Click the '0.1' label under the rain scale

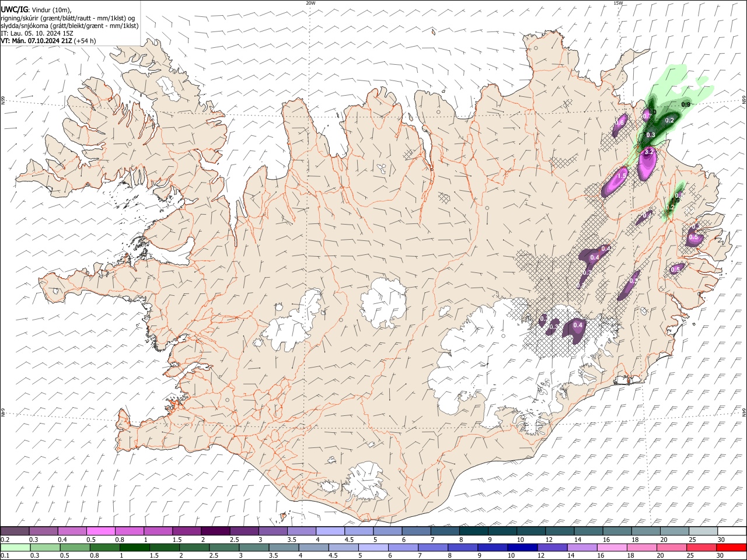[x=4, y=556]
